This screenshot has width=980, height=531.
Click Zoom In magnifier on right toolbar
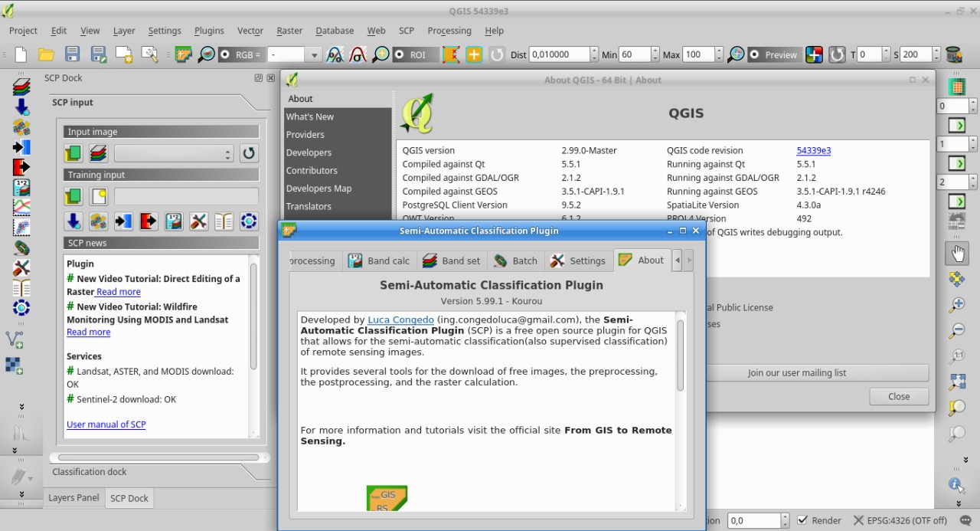point(957,305)
